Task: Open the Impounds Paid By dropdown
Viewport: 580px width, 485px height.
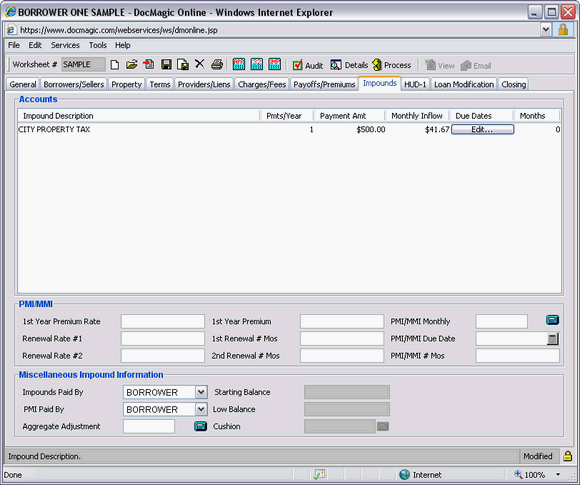Action: coord(201,392)
